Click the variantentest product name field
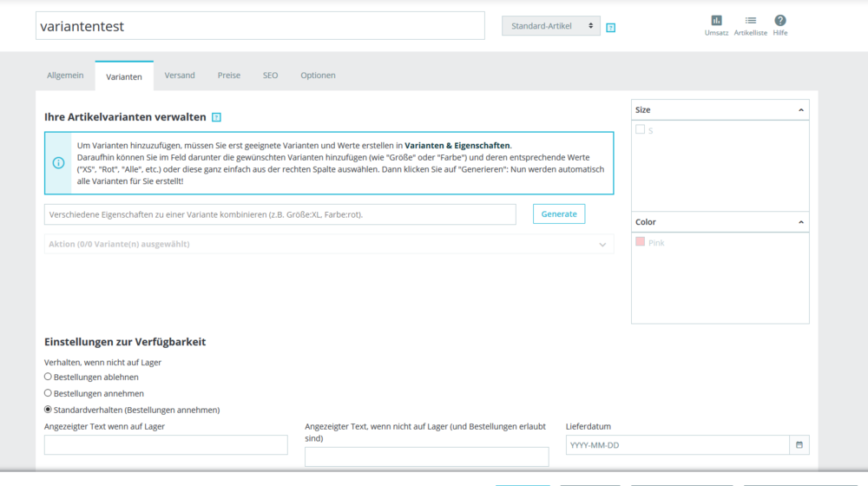This screenshot has height=486, width=868. (260, 26)
